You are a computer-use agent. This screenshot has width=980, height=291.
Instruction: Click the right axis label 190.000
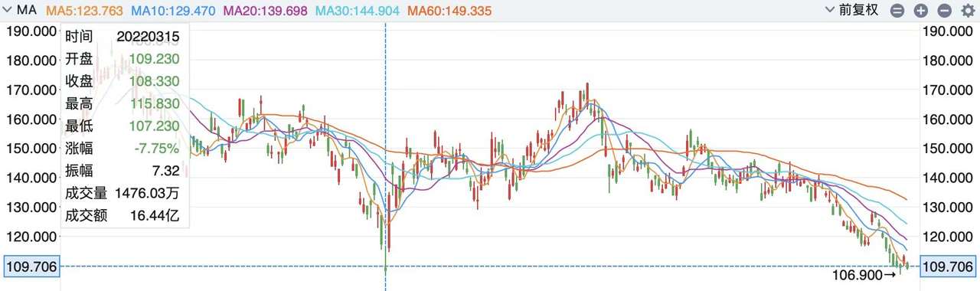(x=947, y=31)
